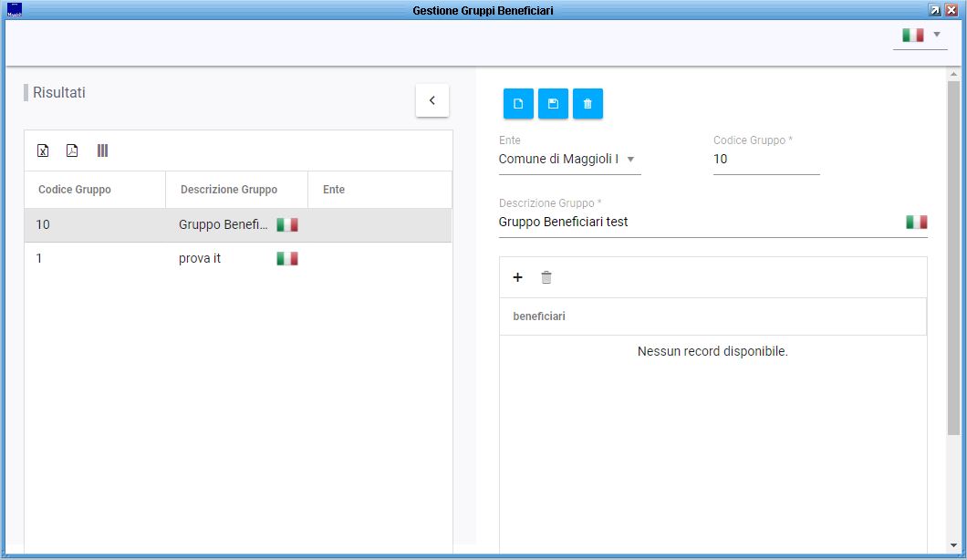The height and width of the screenshot is (560, 967).
Task: Export results to PDF
Action: tap(72, 150)
